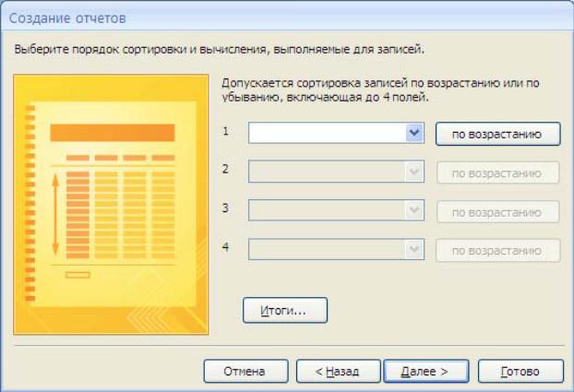The image size is (574, 392).
Task: Click the disabled sort order button for row 2
Action: click(x=497, y=172)
